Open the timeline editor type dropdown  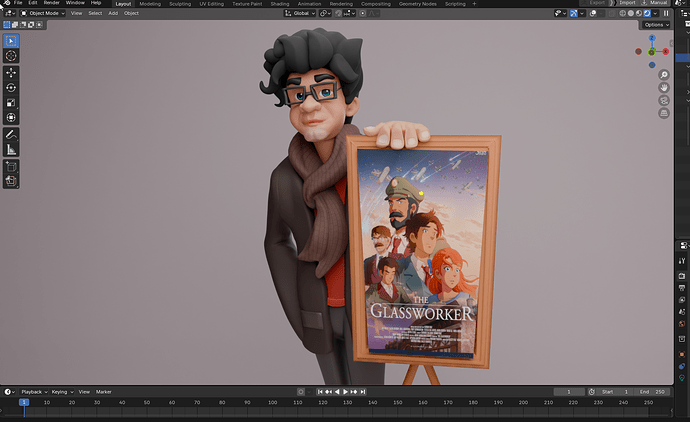[10, 392]
